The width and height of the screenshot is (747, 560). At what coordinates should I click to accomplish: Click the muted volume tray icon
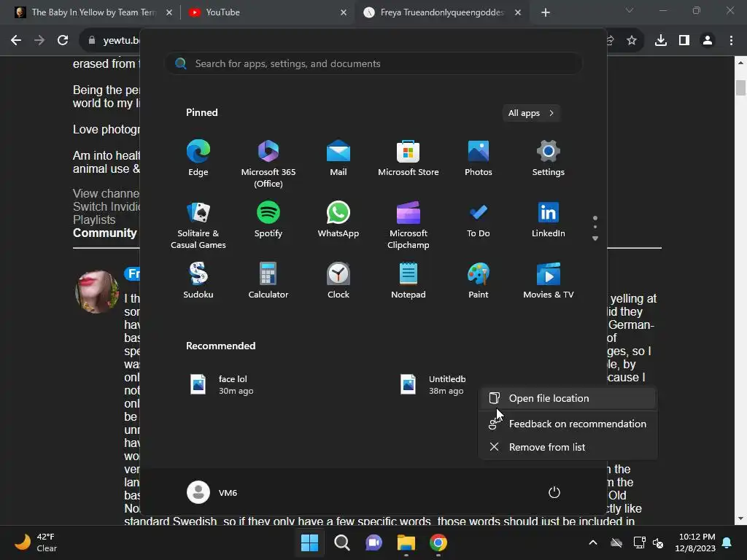pos(658,542)
